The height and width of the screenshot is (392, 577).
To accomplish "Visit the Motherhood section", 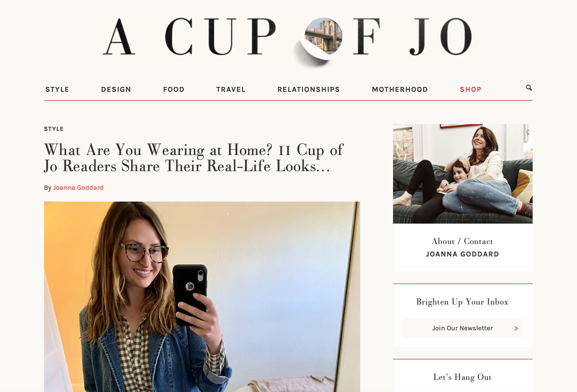I will click(x=400, y=89).
